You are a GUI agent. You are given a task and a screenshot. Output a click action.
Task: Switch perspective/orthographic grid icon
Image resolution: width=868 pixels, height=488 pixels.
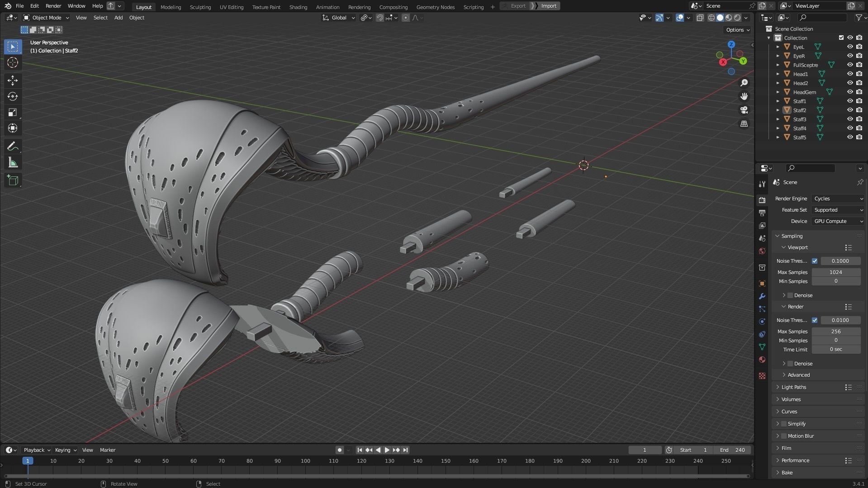[744, 123]
